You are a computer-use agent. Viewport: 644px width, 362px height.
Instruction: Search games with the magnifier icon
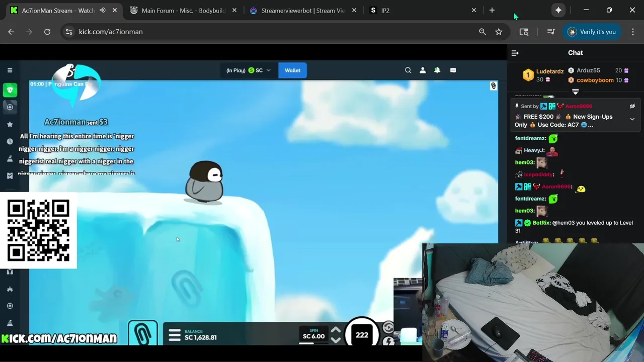(x=408, y=70)
